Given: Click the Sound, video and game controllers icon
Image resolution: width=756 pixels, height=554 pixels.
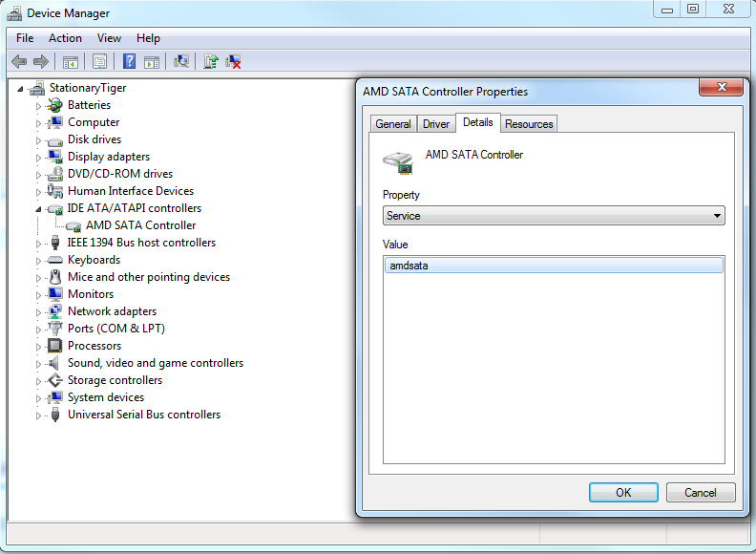Looking at the screenshot, I should (x=54, y=363).
